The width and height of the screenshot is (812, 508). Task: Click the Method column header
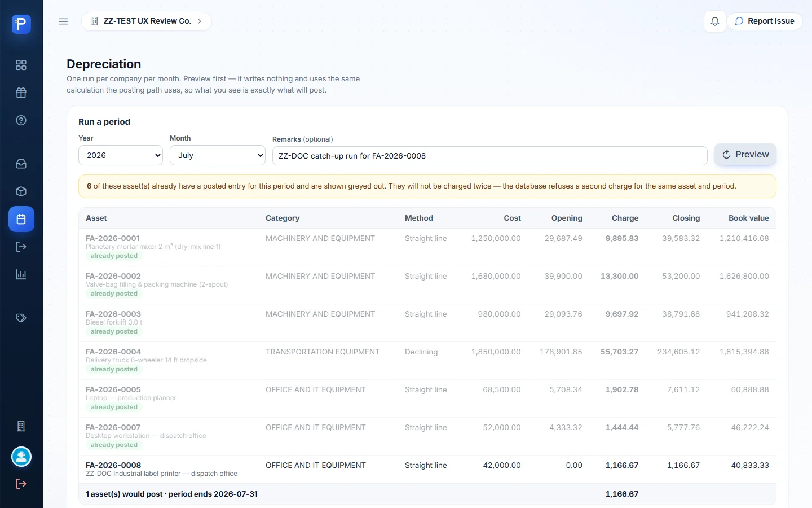click(419, 218)
